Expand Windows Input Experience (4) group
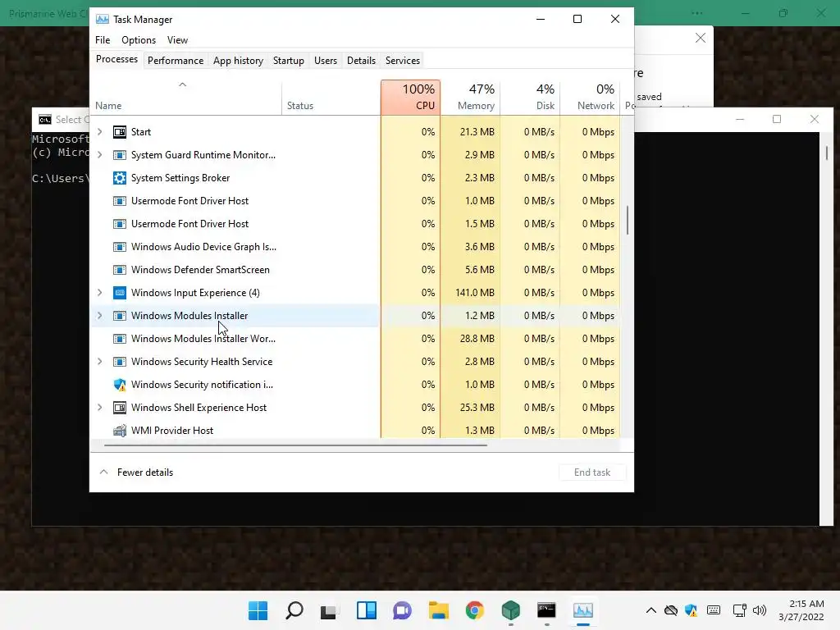Screen dimensions: 840x630 point(99,293)
